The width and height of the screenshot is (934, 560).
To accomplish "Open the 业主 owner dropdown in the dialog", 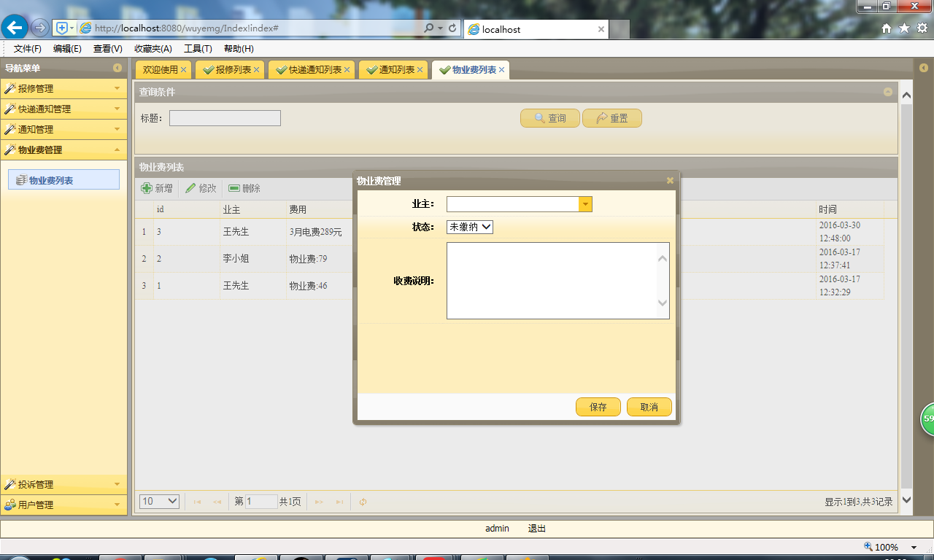I will click(585, 204).
